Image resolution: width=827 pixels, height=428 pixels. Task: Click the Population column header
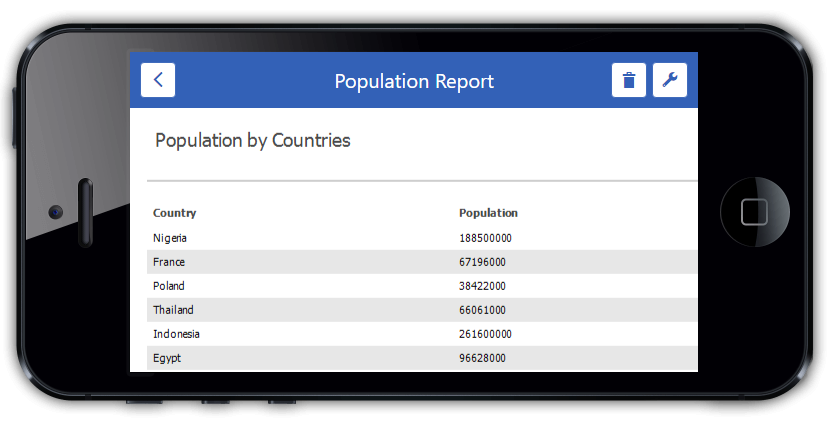[x=488, y=213]
